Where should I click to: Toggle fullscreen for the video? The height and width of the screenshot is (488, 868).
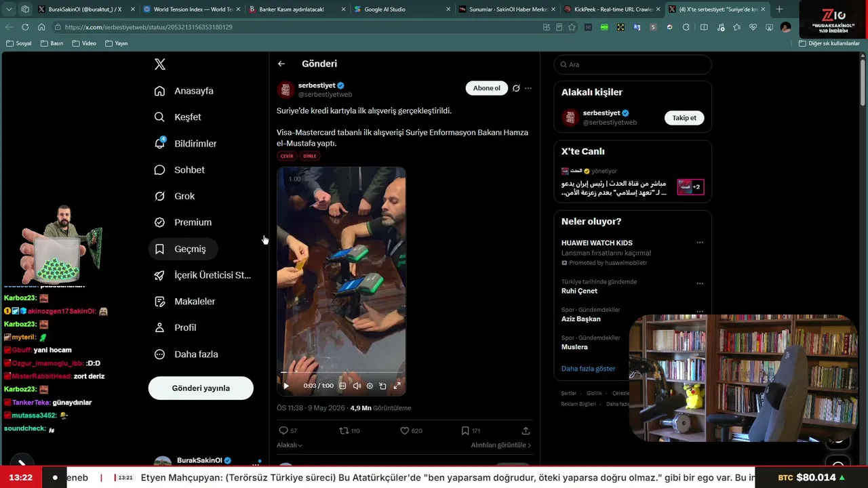[397, 386]
